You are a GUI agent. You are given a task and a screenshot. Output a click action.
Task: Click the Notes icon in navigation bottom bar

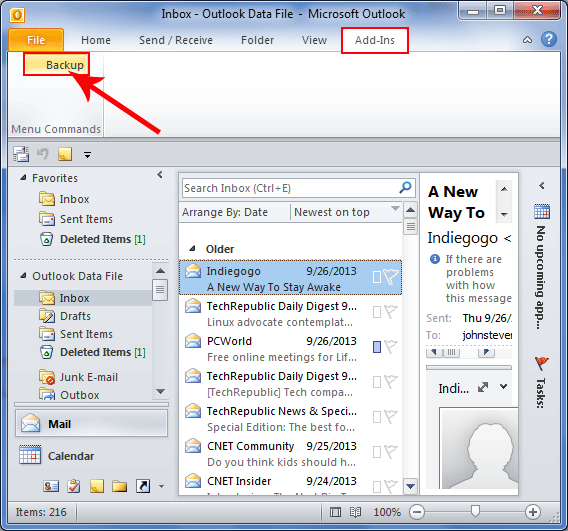click(x=97, y=486)
